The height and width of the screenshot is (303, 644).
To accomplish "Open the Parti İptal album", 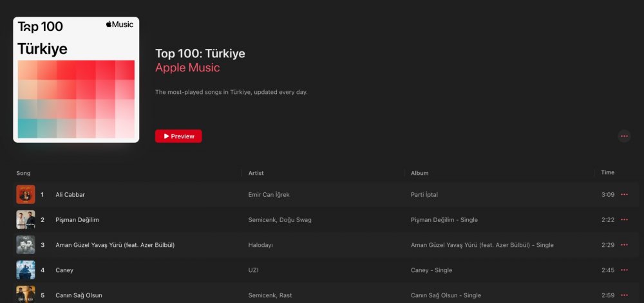I will (x=424, y=194).
